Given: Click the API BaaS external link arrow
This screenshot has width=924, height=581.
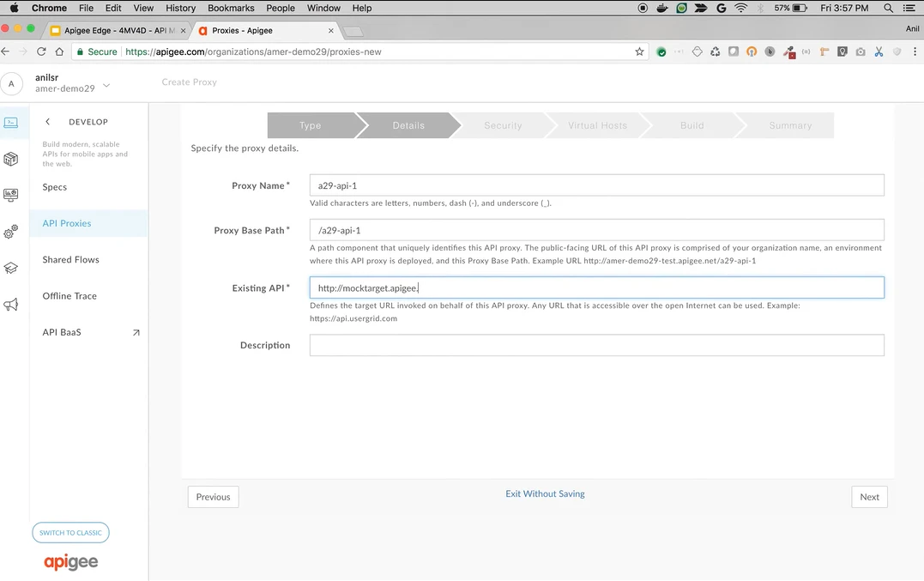Looking at the screenshot, I should [x=136, y=332].
